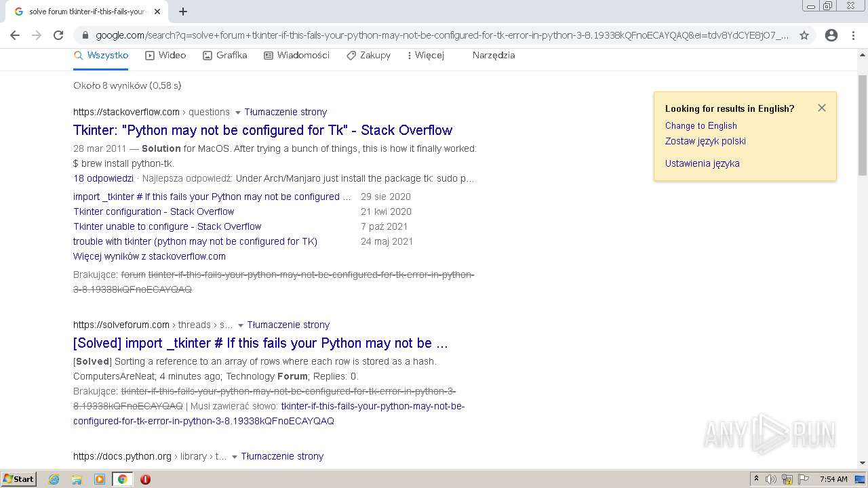
Task: Expand the solveforum.com result options arrow
Action: [240, 325]
